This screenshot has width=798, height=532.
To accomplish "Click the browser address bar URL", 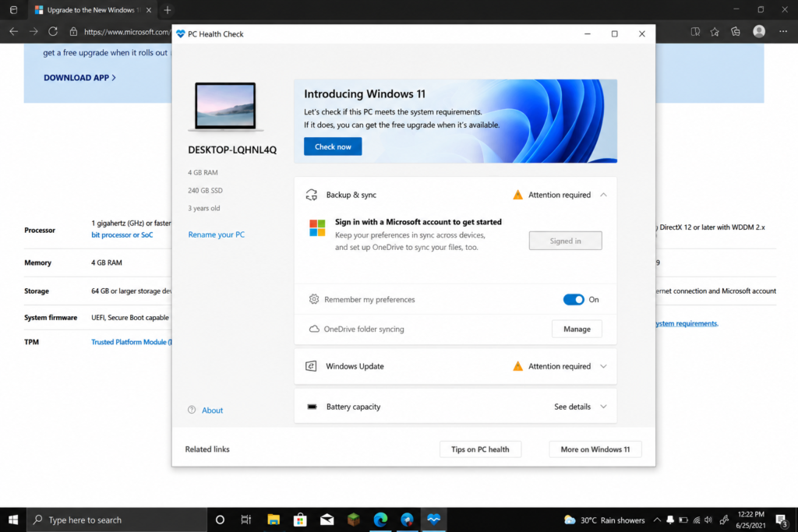I will [127, 32].
